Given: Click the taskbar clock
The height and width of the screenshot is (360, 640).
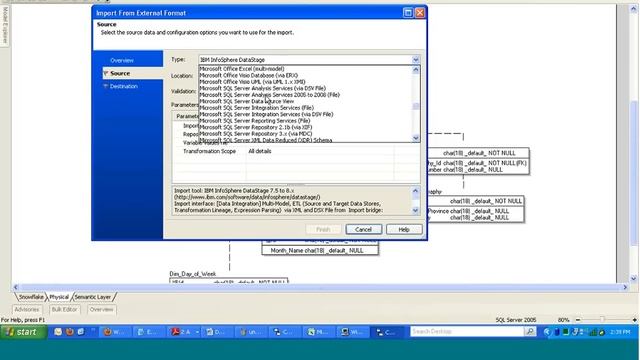Looking at the screenshot, I should pos(620,332).
